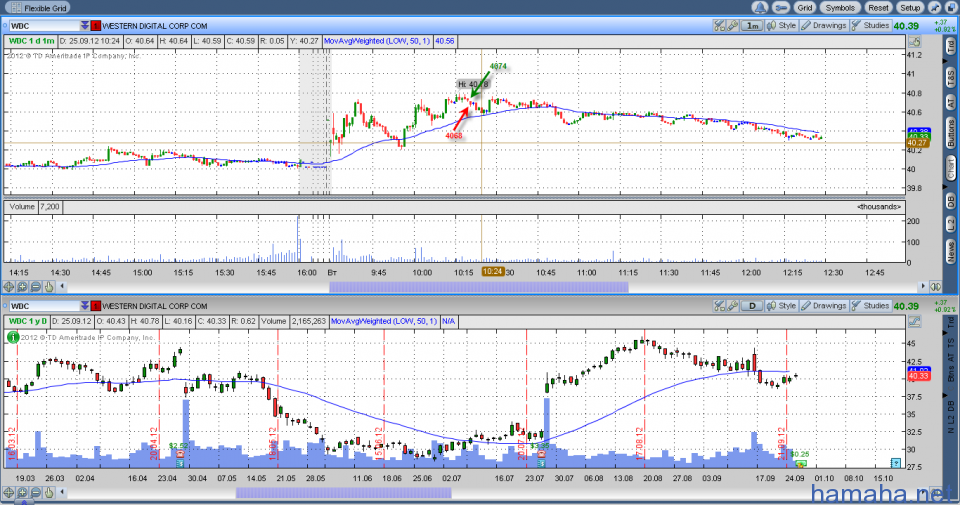This screenshot has width=960, height=505.
Task: Open the upper chart's Style menu
Action: tap(782, 26)
